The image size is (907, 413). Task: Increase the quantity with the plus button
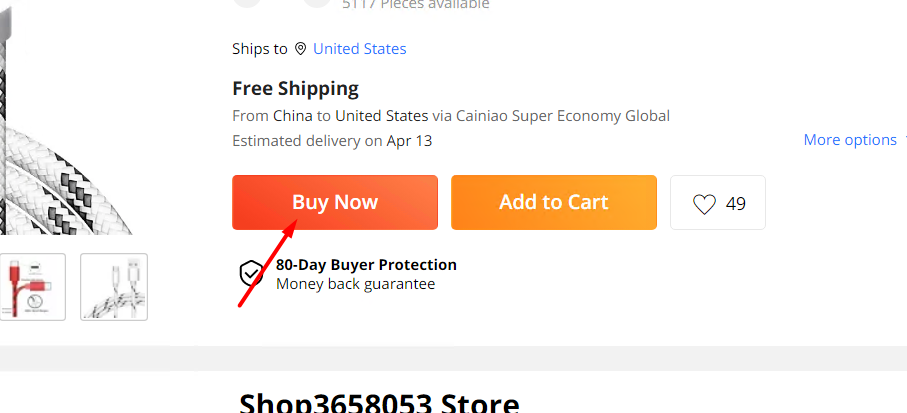[317, 2]
